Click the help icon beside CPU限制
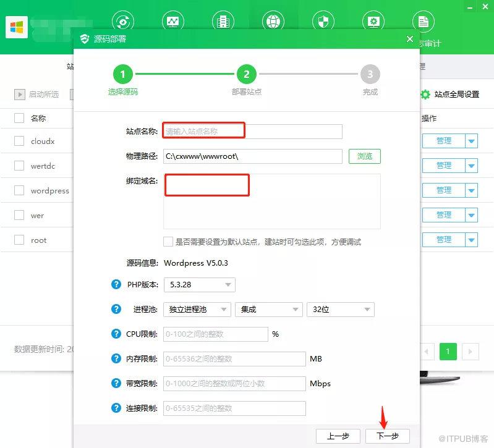494x448 pixels. click(x=116, y=334)
